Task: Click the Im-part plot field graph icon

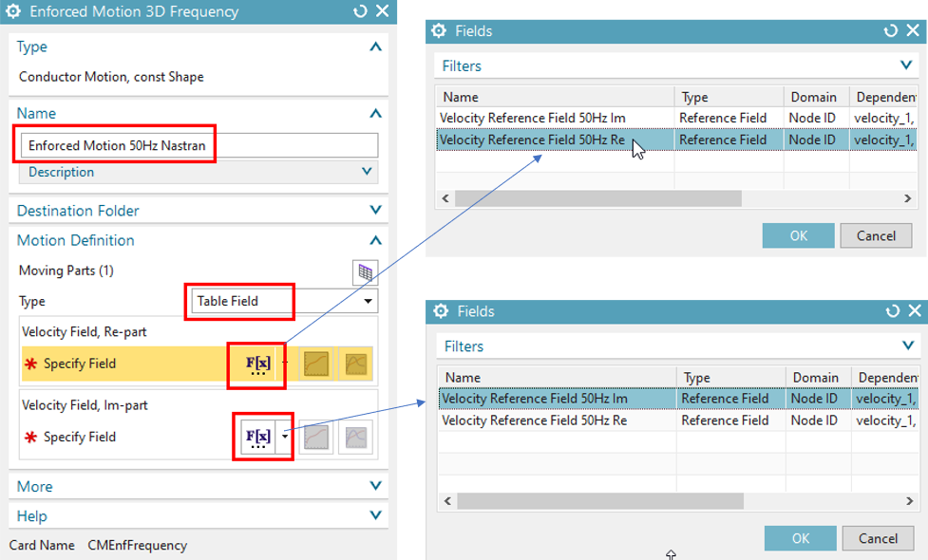Action: click(356, 438)
